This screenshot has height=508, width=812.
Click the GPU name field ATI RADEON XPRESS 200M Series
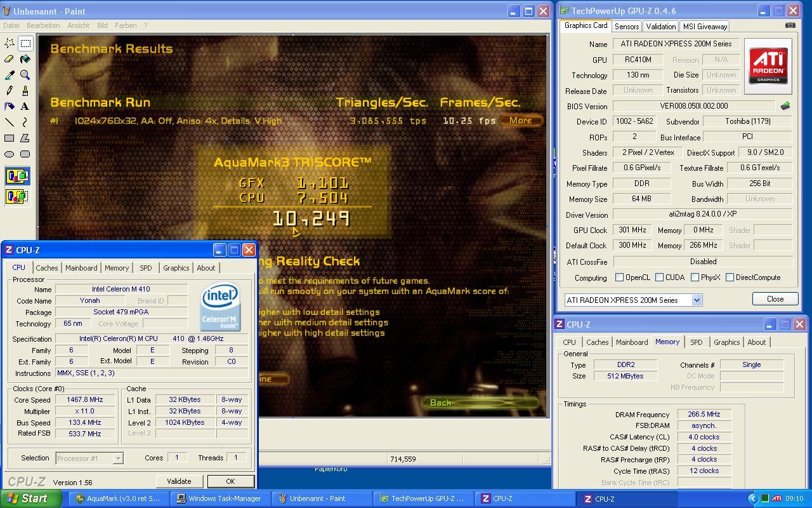pyautogui.click(x=676, y=44)
